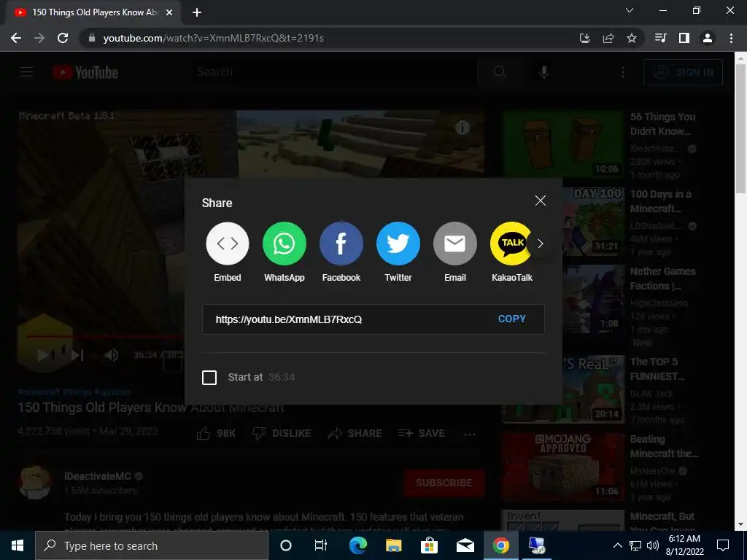Click the install app icon in address bar
The width and height of the screenshot is (747, 560).
[584, 38]
